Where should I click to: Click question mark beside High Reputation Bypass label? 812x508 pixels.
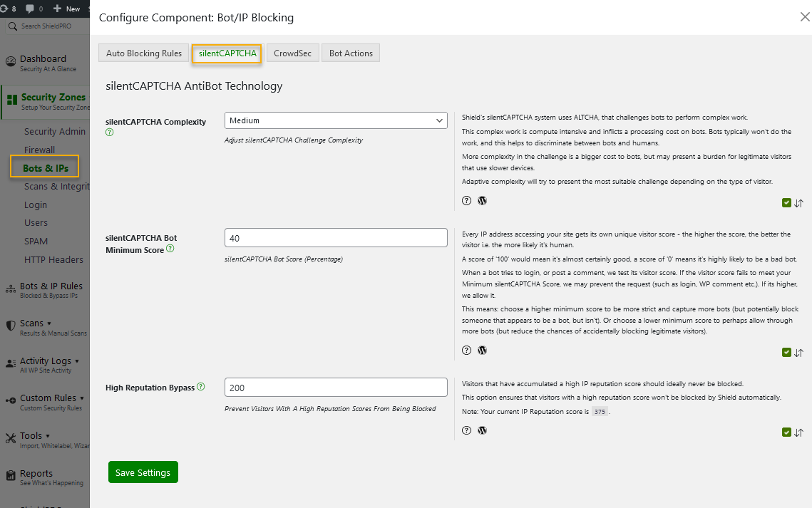[x=201, y=386]
